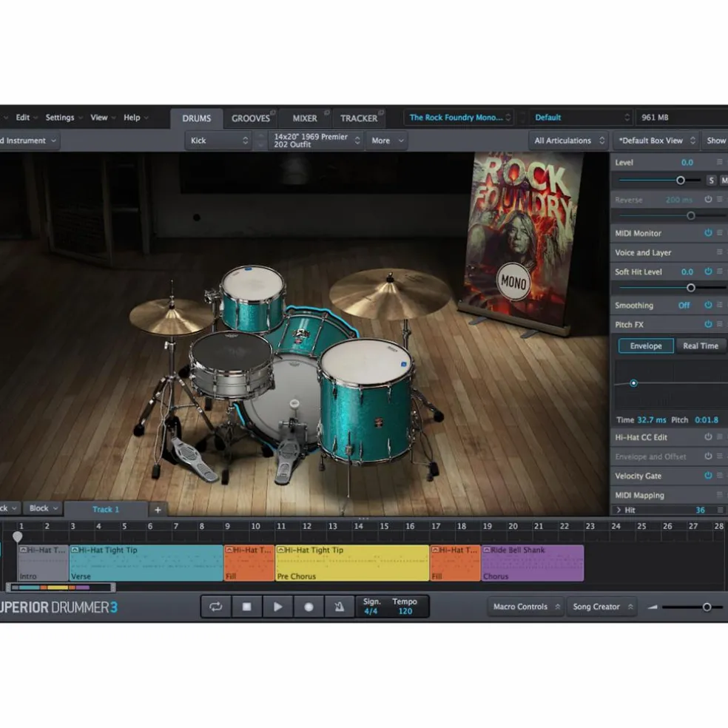Select the Track 1 tab

(x=106, y=509)
